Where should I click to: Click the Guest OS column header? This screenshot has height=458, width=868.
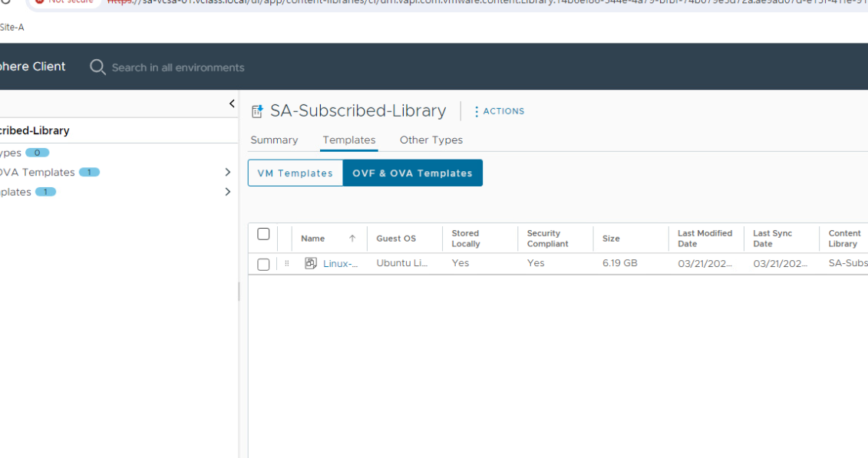[x=396, y=239]
